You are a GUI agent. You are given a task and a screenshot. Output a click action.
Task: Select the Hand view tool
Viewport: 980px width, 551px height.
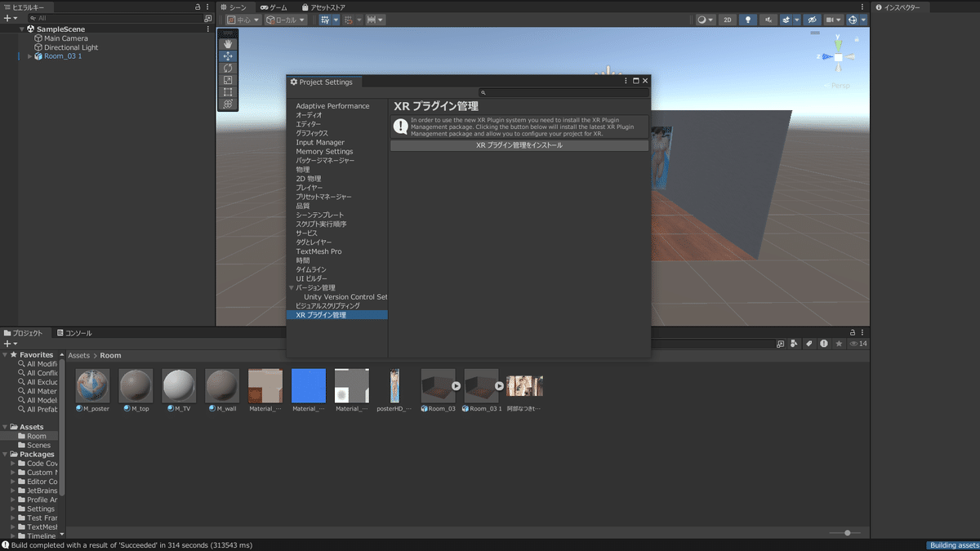(228, 43)
